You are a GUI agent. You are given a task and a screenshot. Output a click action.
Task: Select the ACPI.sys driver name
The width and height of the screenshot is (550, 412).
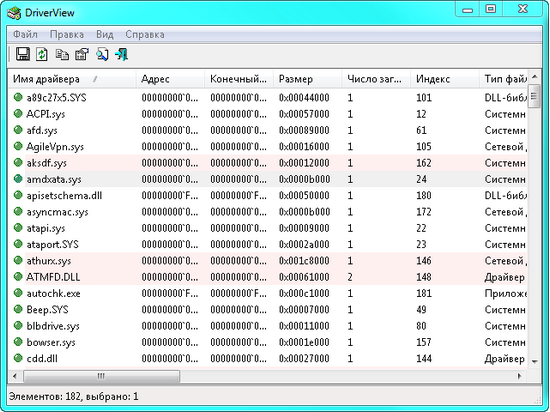click(x=46, y=114)
